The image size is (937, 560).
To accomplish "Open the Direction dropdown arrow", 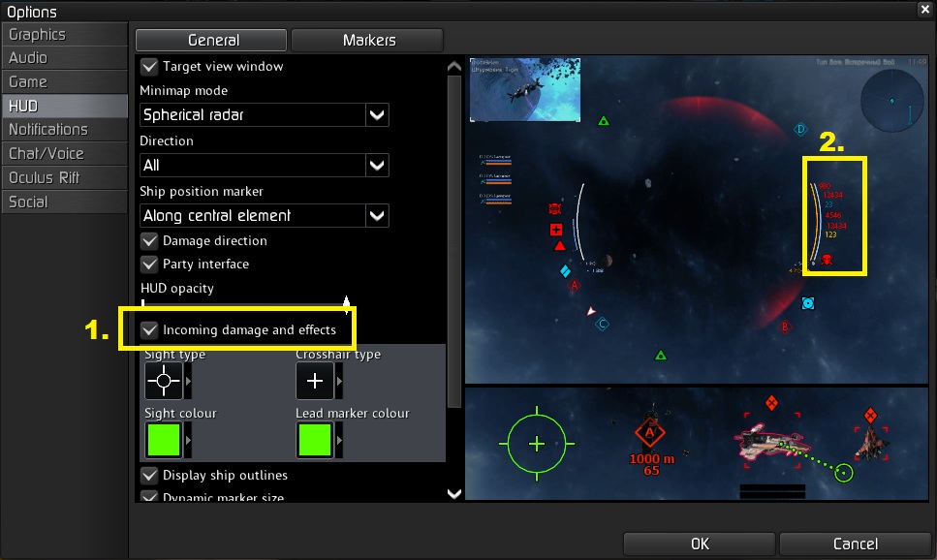I will 377,165.
